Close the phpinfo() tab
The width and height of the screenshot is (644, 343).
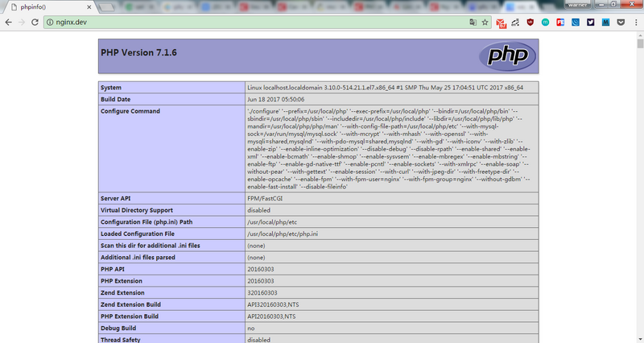point(89,7)
